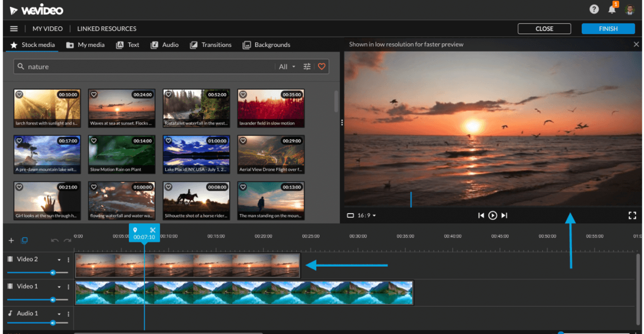This screenshot has width=644, height=334.
Task: Select the Girl looks at sun thumbnail
Action: pyautogui.click(x=47, y=200)
